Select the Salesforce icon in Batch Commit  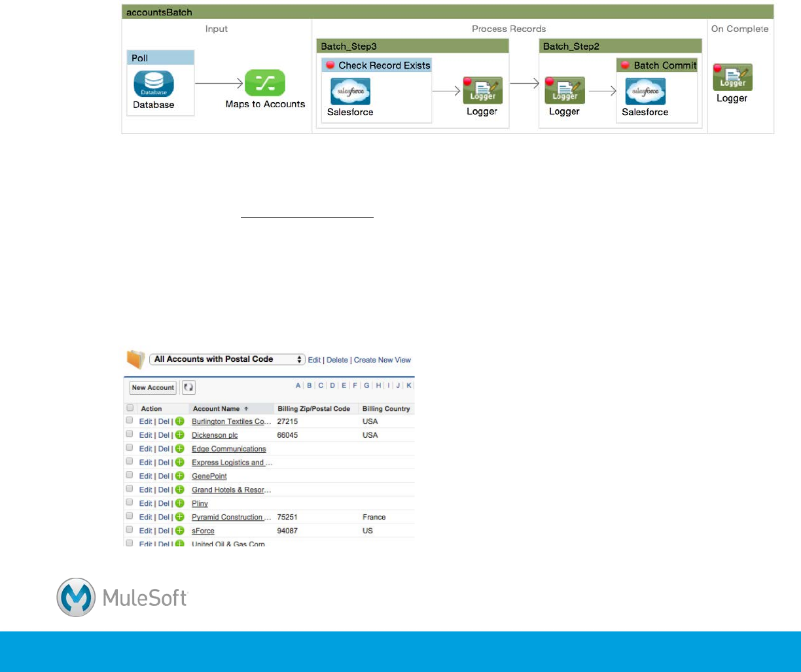pos(645,91)
